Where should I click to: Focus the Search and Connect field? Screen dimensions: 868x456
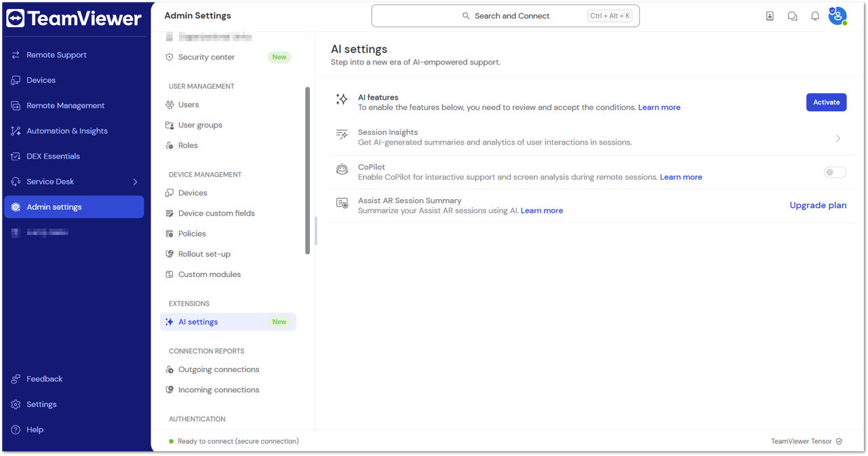pyautogui.click(x=505, y=16)
